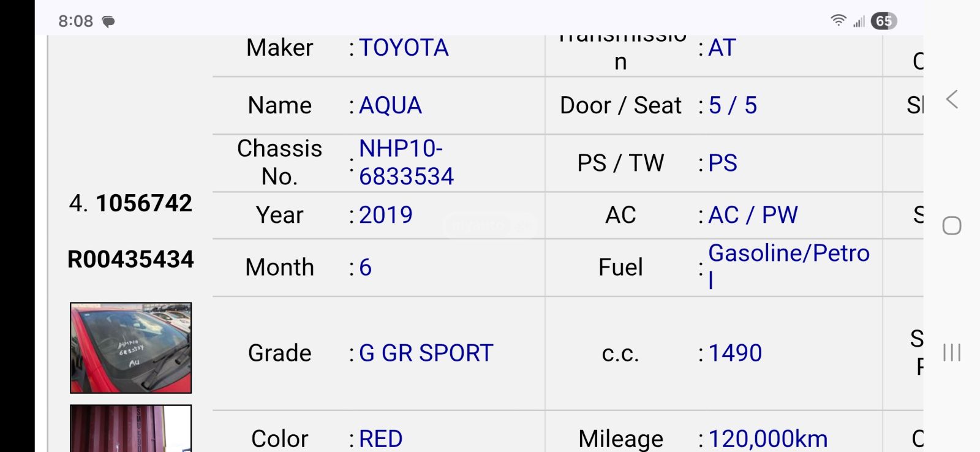Open the lower container photo thumbnail
The image size is (980, 452).
(129, 429)
